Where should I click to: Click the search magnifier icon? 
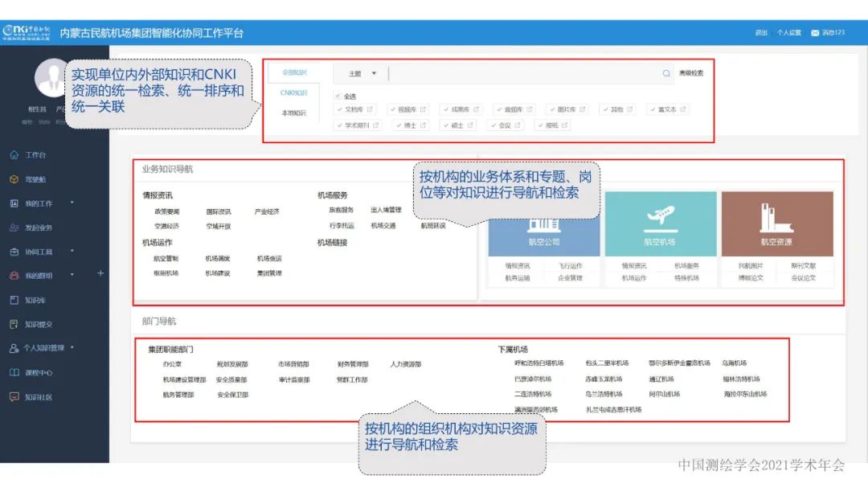tap(666, 73)
